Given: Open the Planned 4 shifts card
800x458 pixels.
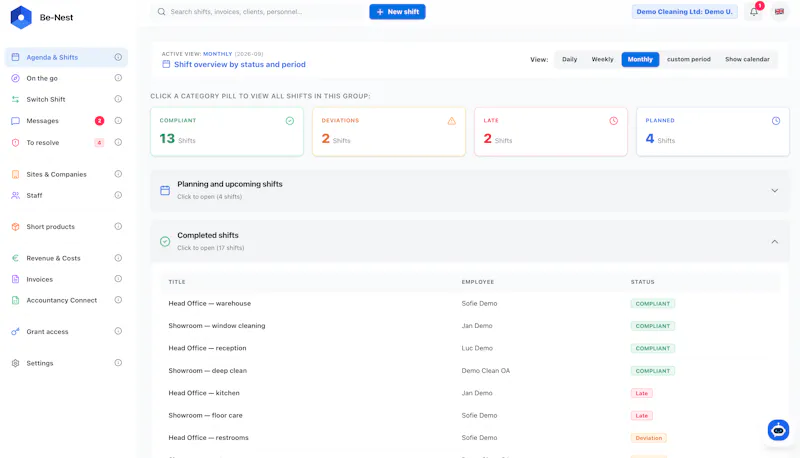Looking at the screenshot, I should (x=713, y=132).
